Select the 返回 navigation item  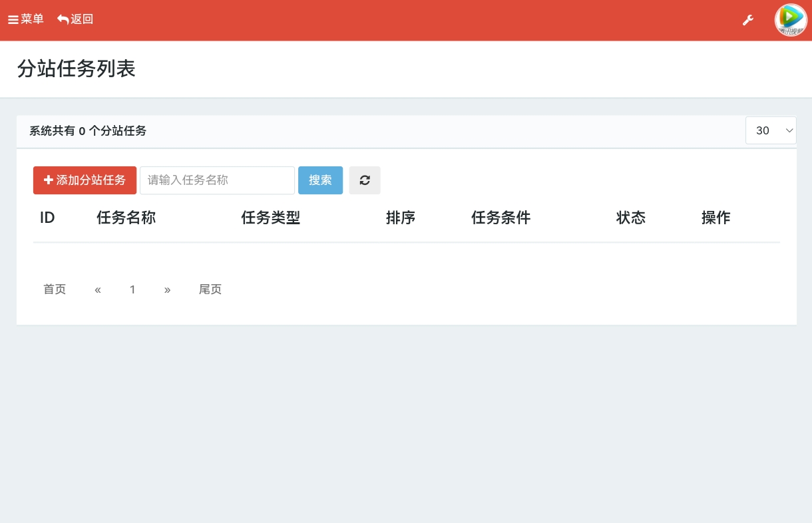coord(75,19)
